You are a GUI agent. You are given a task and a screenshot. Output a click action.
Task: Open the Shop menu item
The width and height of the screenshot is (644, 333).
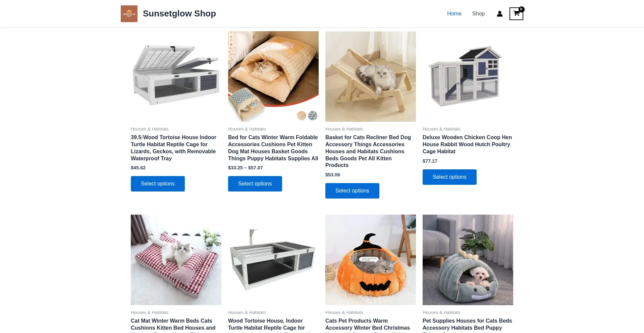click(x=478, y=14)
